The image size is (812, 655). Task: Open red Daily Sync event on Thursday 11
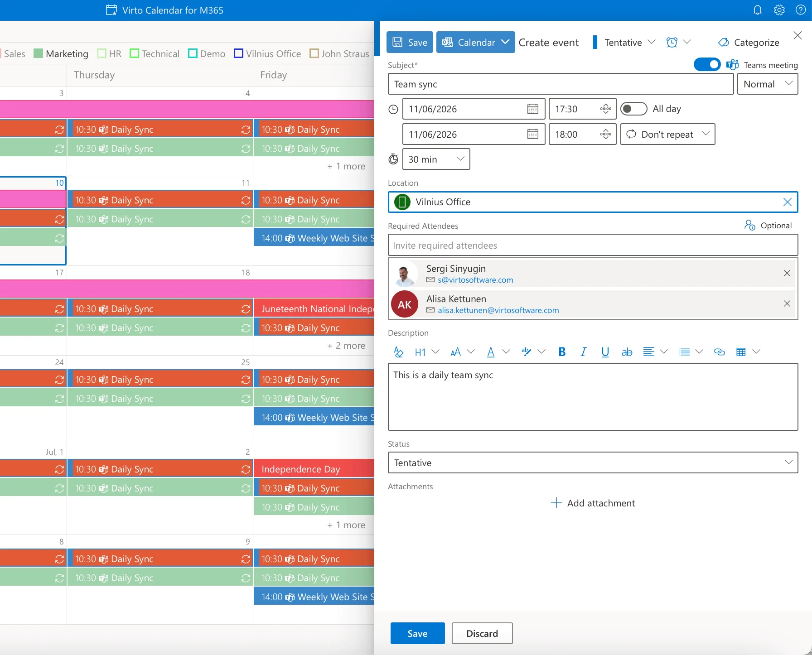pos(160,200)
